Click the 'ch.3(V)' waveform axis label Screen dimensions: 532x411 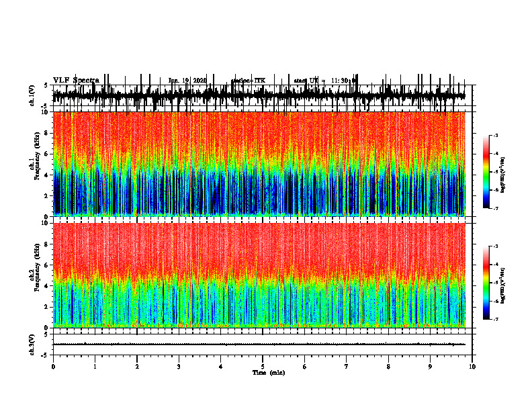32,345
